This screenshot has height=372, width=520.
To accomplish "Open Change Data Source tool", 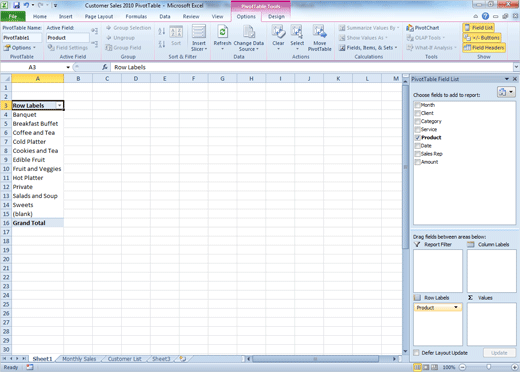I will (x=249, y=38).
